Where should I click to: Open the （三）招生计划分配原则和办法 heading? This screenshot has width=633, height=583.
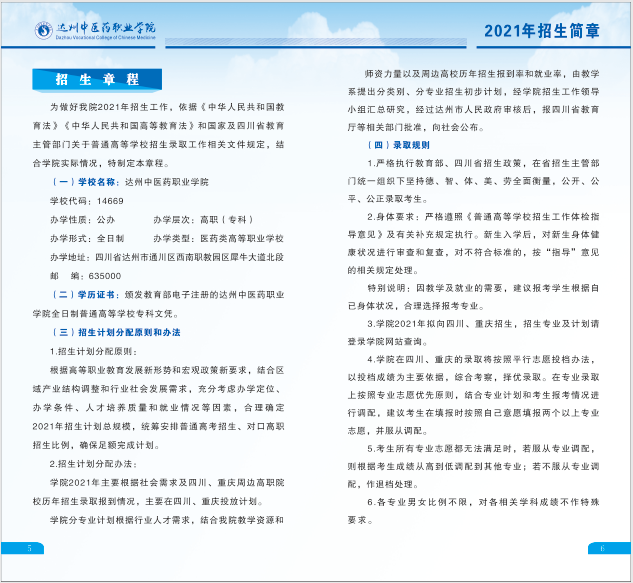click(115, 331)
